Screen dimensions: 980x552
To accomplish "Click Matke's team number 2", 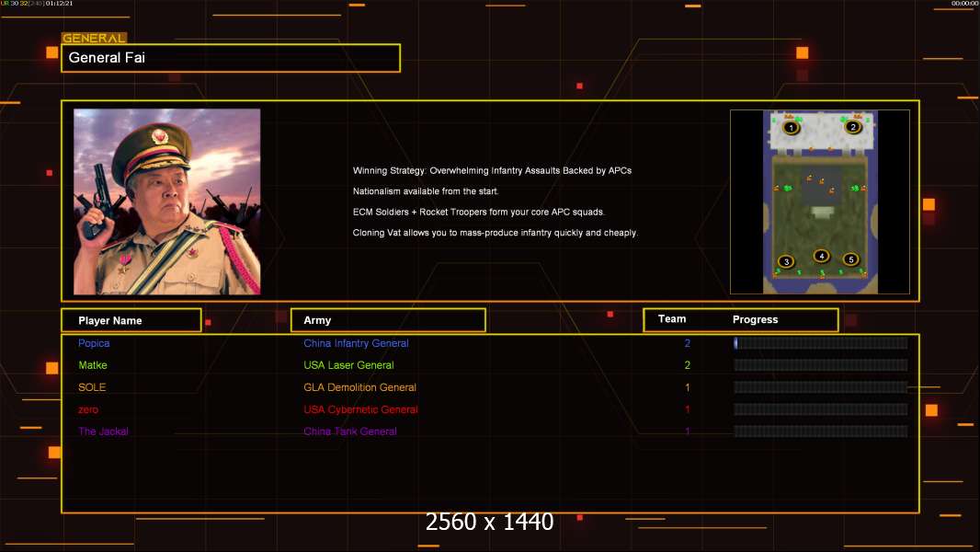I will (688, 365).
